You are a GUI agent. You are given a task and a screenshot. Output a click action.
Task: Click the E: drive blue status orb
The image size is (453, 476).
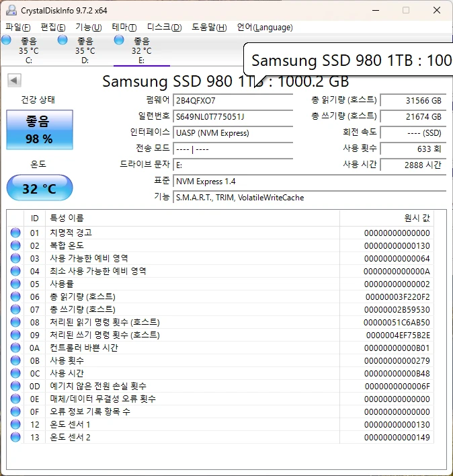coord(119,40)
